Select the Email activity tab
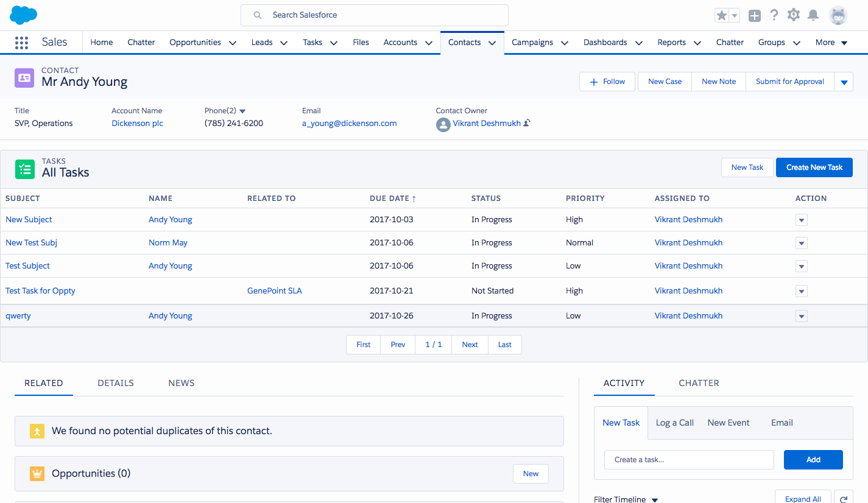Image resolution: width=868 pixels, height=503 pixels. point(782,423)
